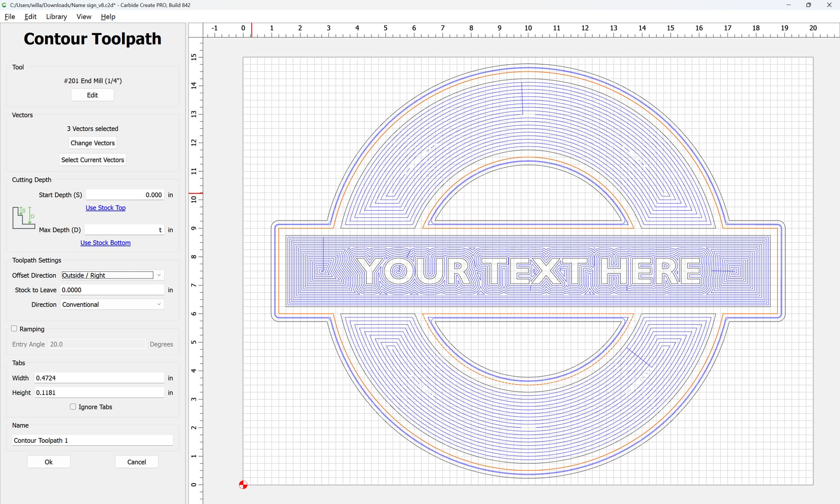The height and width of the screenshot is (504, 840).
Task: Click the toolpath Name text field
Action: (92, 441)
